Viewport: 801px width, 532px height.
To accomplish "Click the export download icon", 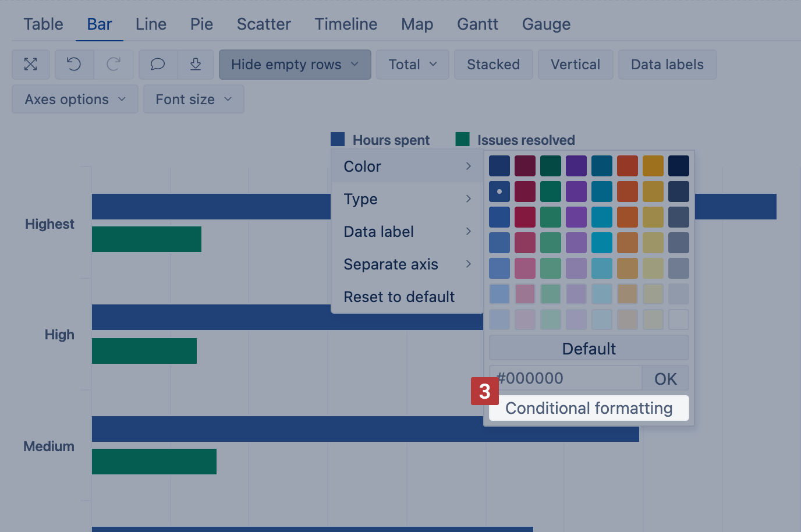I will coord(196,65).
